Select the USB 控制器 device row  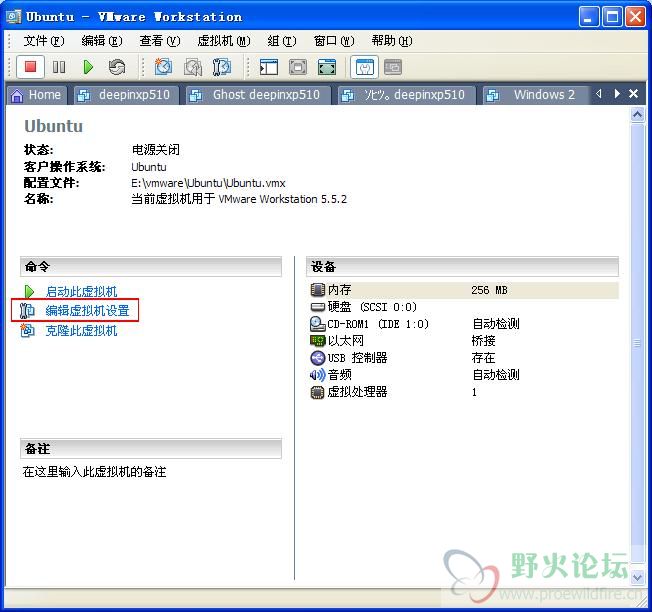464,358
